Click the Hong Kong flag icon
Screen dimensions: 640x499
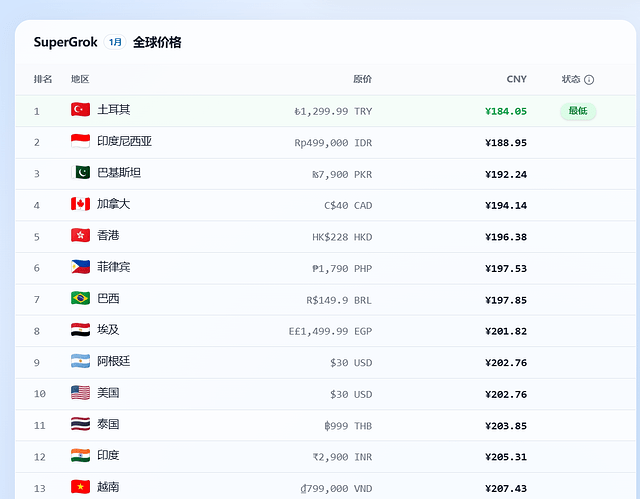tap(80, 235)
